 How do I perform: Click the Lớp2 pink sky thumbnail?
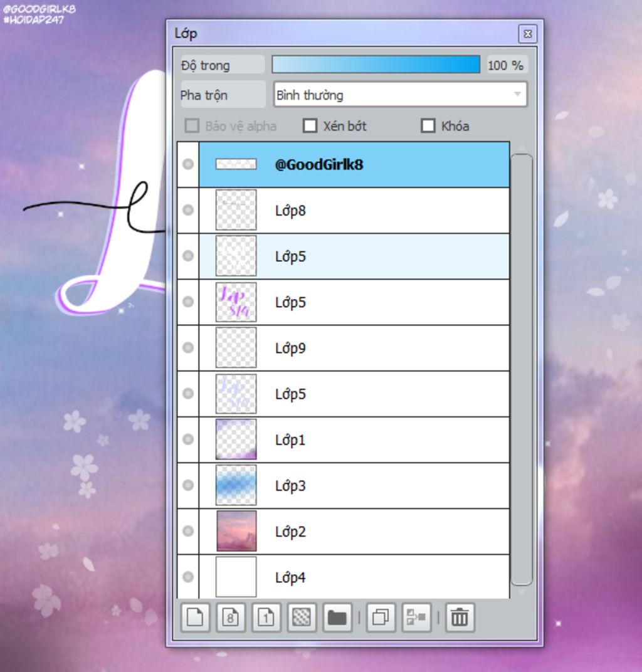click(x=236, y=531)
